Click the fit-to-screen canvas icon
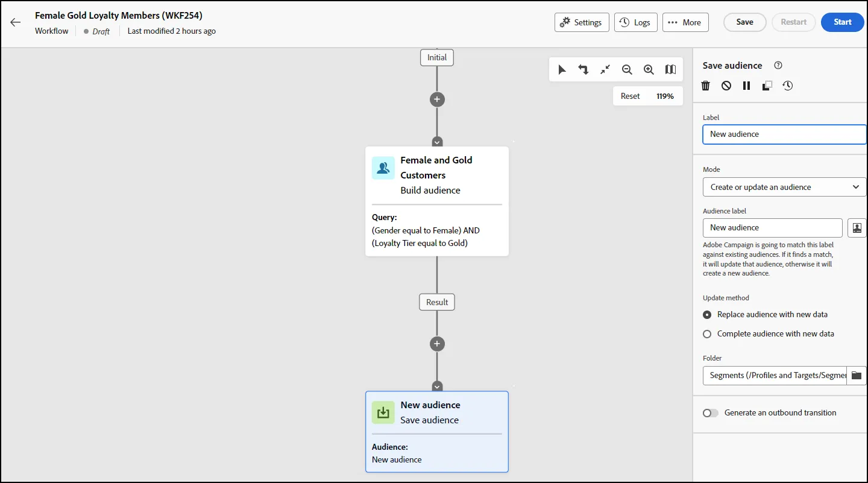Viewport: 868px width, 483px height. pyautogui.click(x=605, y=70)
